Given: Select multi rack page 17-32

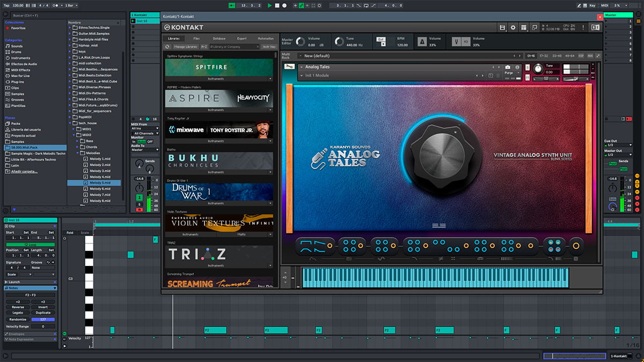Looking at the screenshot, I should (x=544, y=56).
